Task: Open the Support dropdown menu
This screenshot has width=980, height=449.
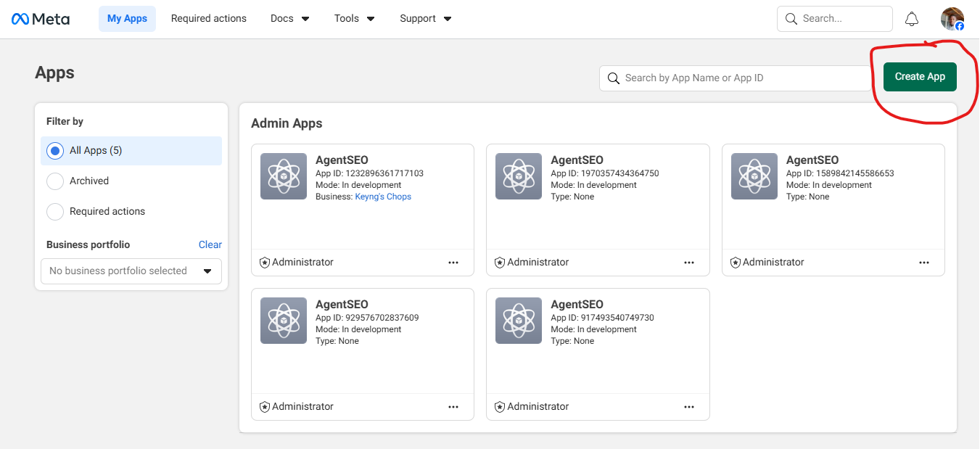Action: click(x=425, y=19)
